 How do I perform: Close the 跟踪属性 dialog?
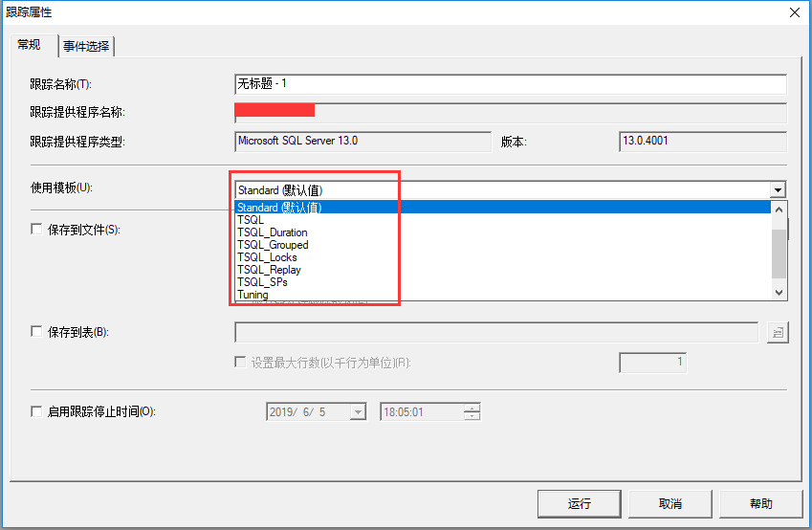795,12
